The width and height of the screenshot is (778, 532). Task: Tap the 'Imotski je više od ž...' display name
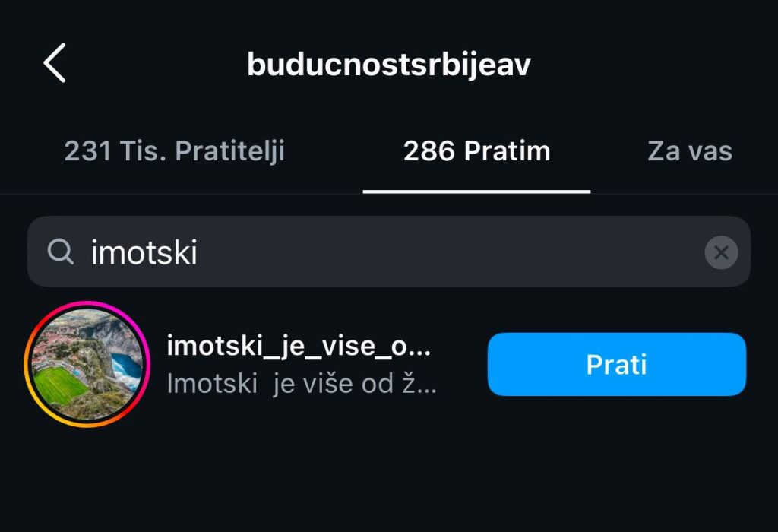coord(302,384)
